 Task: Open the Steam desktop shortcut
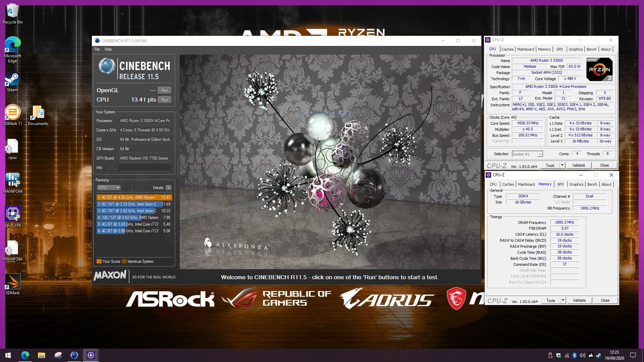pyautogui.click(x=12, y=81)
